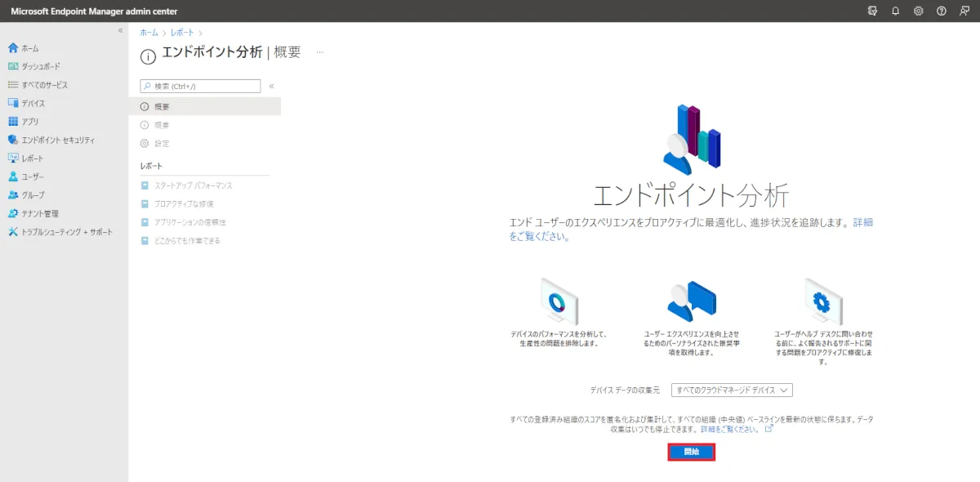
Task: Click the large エンドポイント分析 chart logo
Action: tap(692, 141)
